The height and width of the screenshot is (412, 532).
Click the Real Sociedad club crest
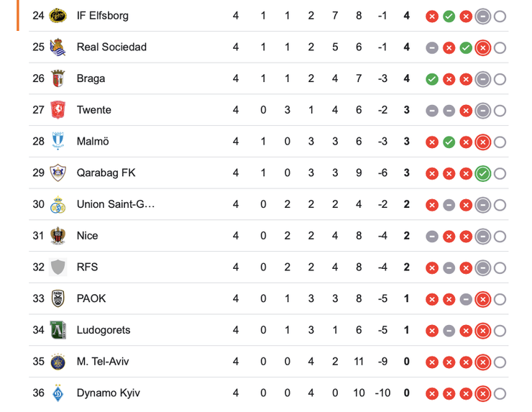(58, 47)
